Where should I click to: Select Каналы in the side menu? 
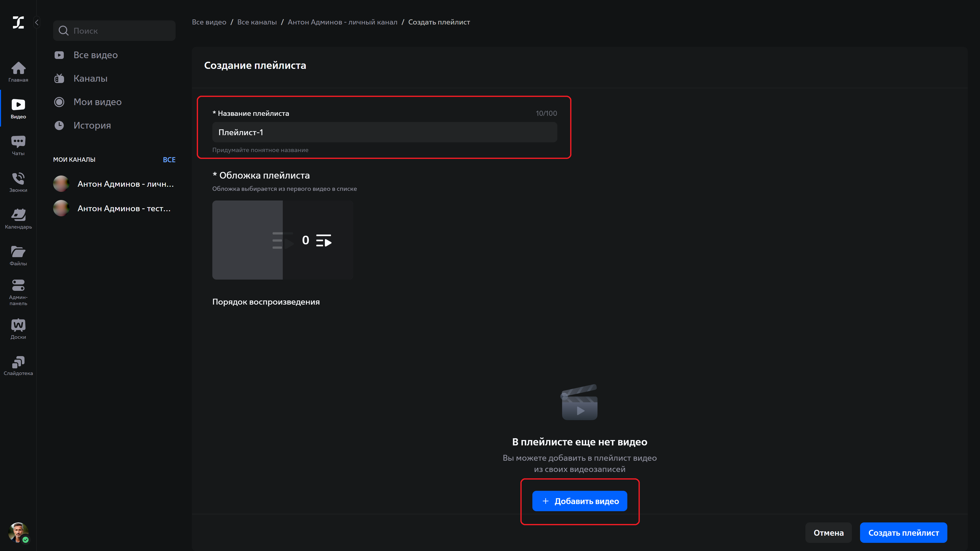coord(90,79)
